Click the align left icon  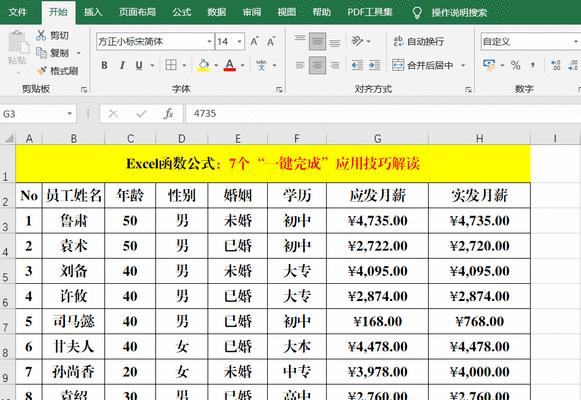coord(300,66)
